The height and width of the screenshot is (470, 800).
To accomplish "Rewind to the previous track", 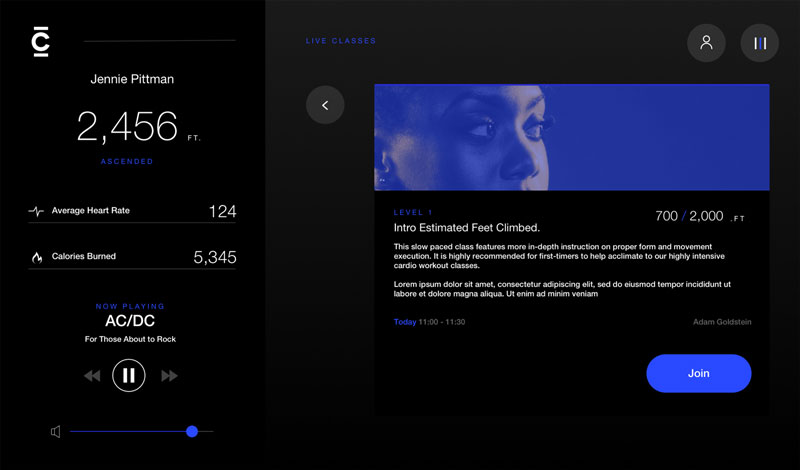I will 92,376.
